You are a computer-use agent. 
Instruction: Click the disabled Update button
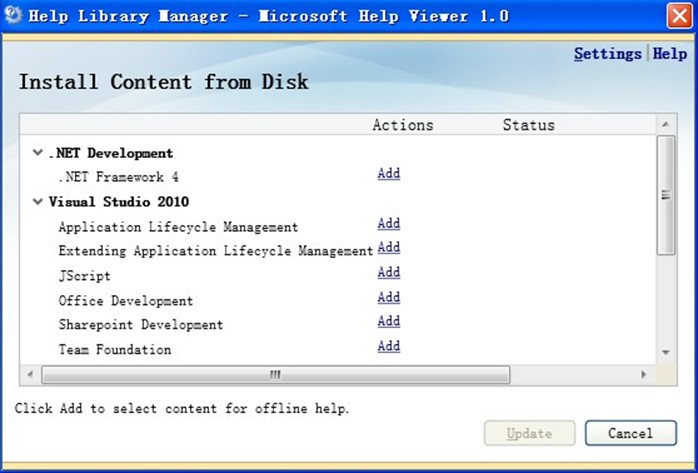[x=529, y=433]
